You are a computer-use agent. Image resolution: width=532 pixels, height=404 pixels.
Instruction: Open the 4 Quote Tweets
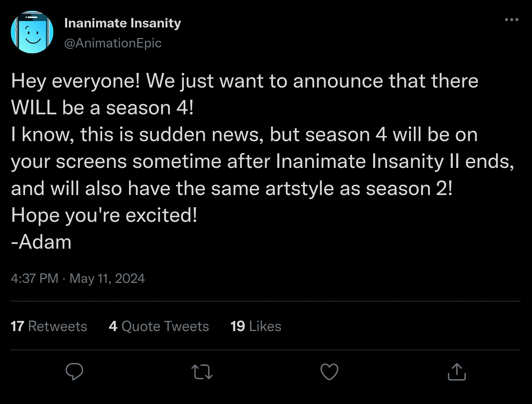click(158, 326)
